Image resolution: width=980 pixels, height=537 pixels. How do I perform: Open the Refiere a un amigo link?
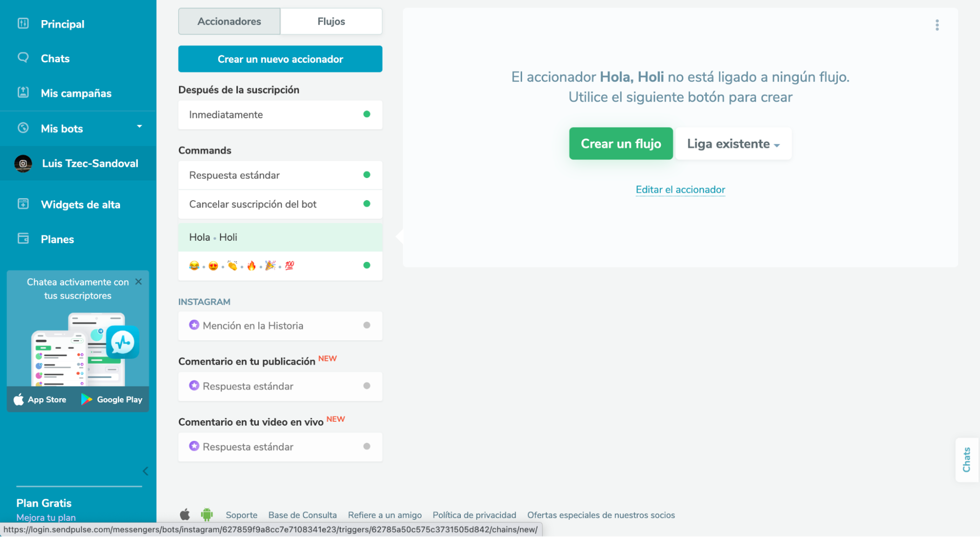pyautogui.click(x=385, y=515)
